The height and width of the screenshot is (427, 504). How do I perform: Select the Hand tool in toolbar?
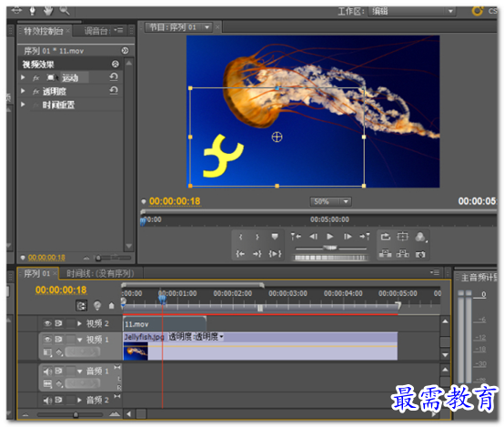pyautogui.click(x=48, y=11)
